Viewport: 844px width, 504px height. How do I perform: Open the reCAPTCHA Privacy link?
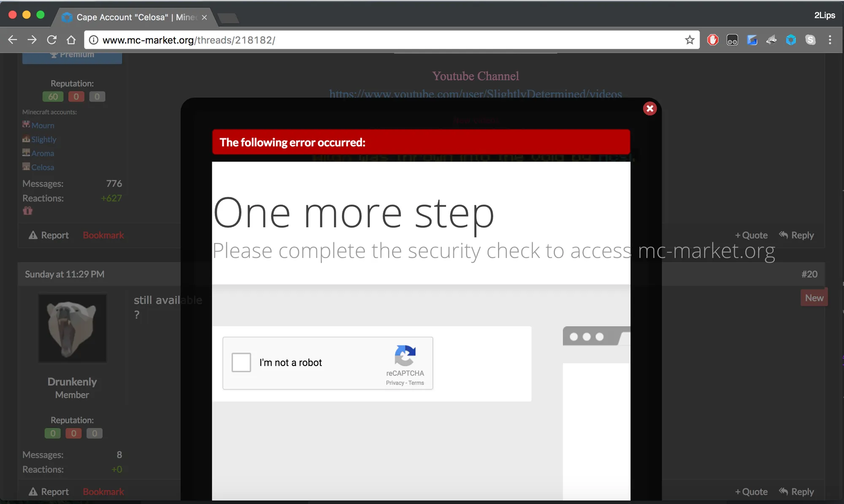pos(395,383)
